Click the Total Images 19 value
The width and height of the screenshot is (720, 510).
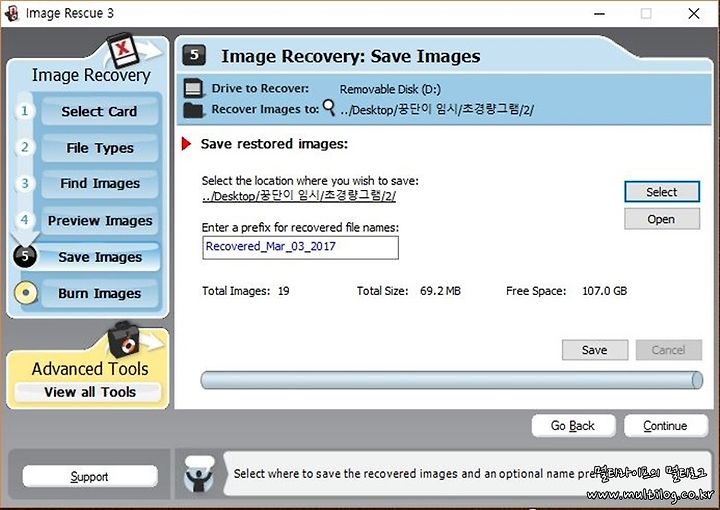(283, 291)
